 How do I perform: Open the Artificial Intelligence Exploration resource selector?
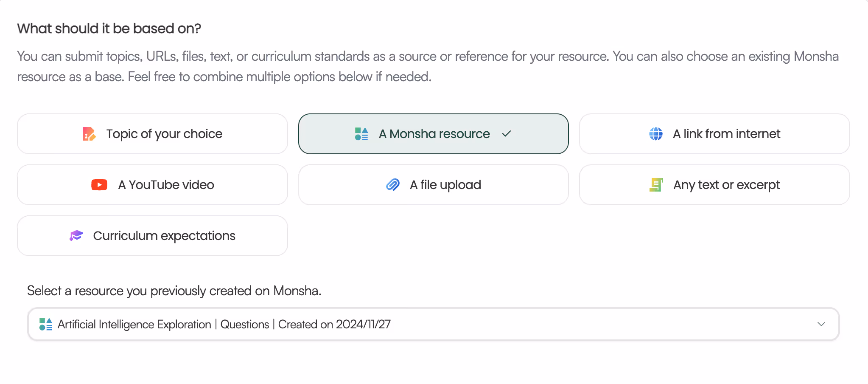click(433, 324)
